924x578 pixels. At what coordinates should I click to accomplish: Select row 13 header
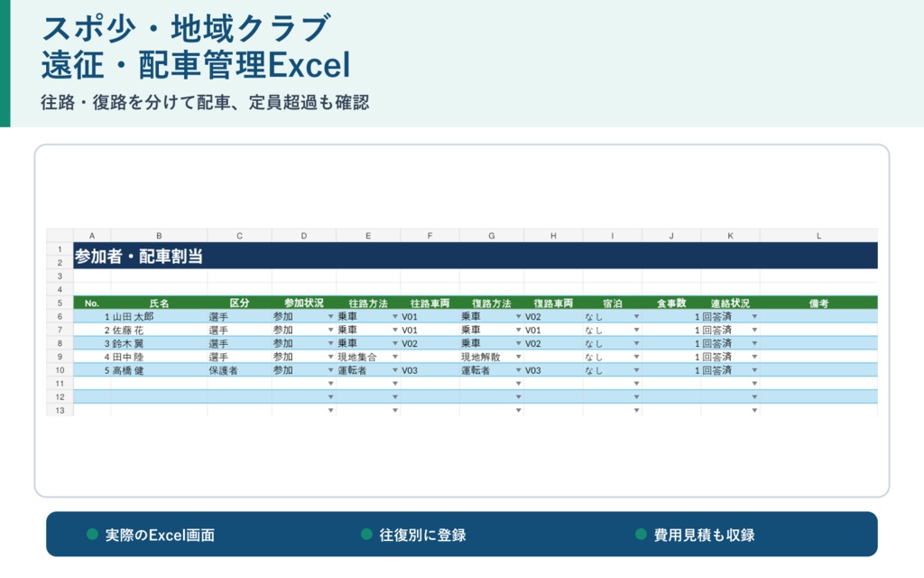point(60,410)
